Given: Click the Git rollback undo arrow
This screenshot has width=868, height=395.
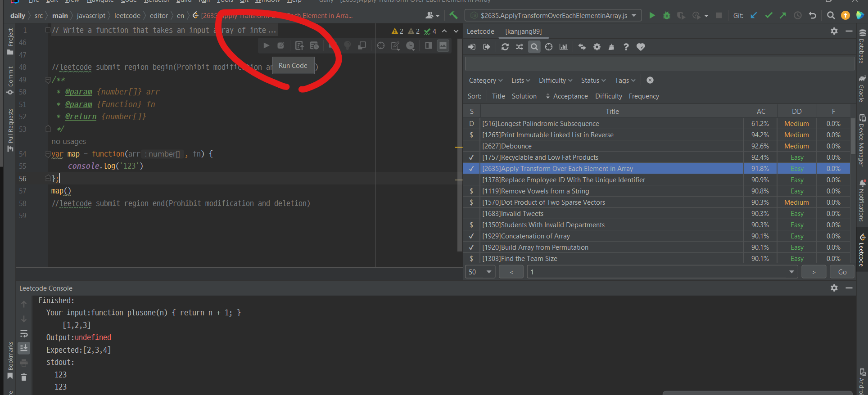Looking at the screenshot, I should (x=812, y=15).
